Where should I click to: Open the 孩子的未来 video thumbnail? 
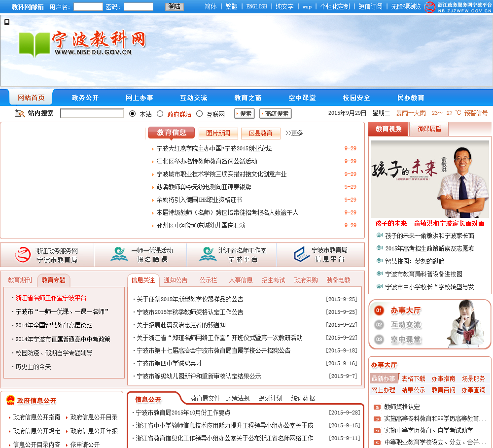430,179
